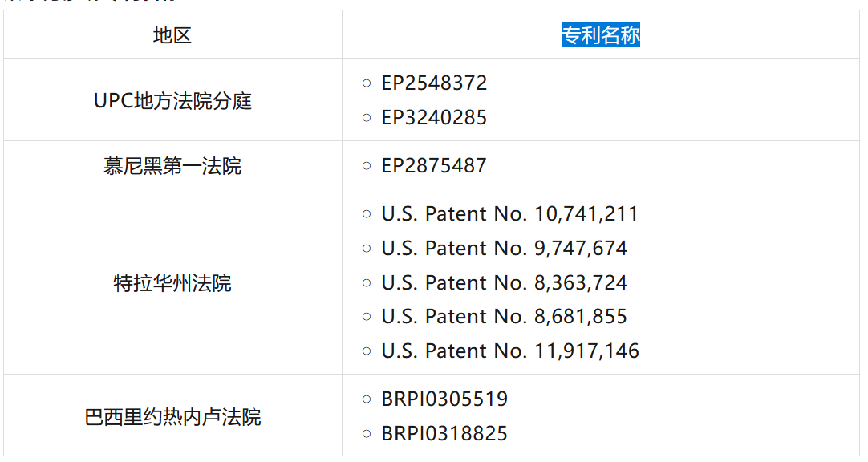Click the bullet before U.S. Patent 10,741,211
This screenshot has height=462, width=868.
coord(367,214)
